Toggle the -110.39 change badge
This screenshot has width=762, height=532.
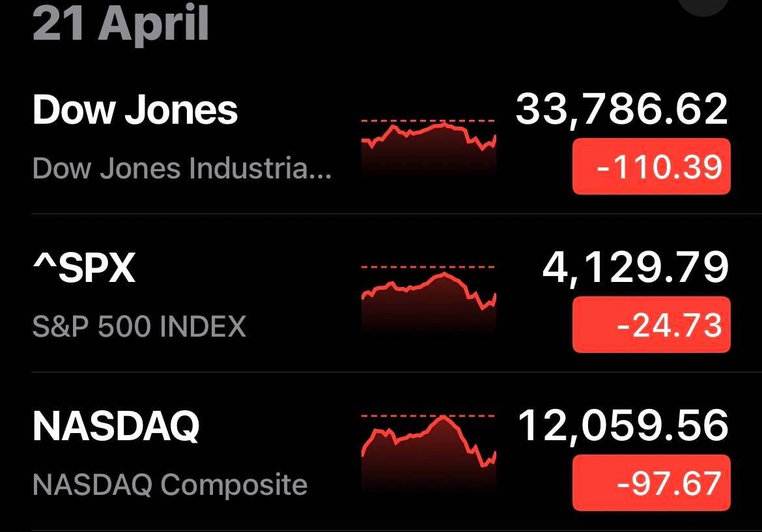(651, 167)
